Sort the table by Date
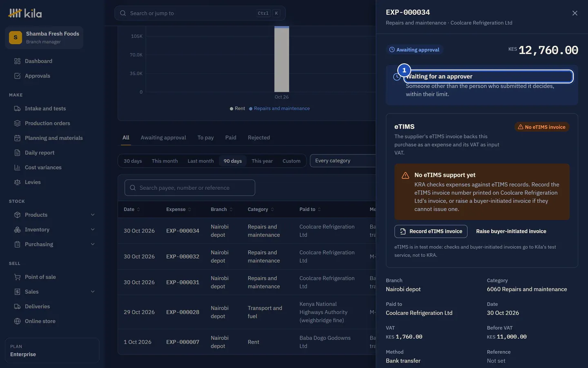This screenshot has height=368, width=588. pos(132,209)
